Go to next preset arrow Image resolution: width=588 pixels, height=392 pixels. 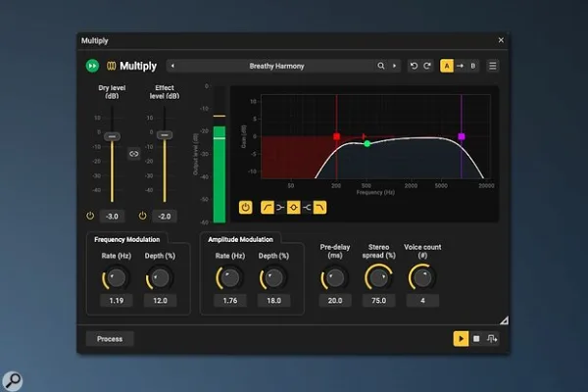[395, 66]
